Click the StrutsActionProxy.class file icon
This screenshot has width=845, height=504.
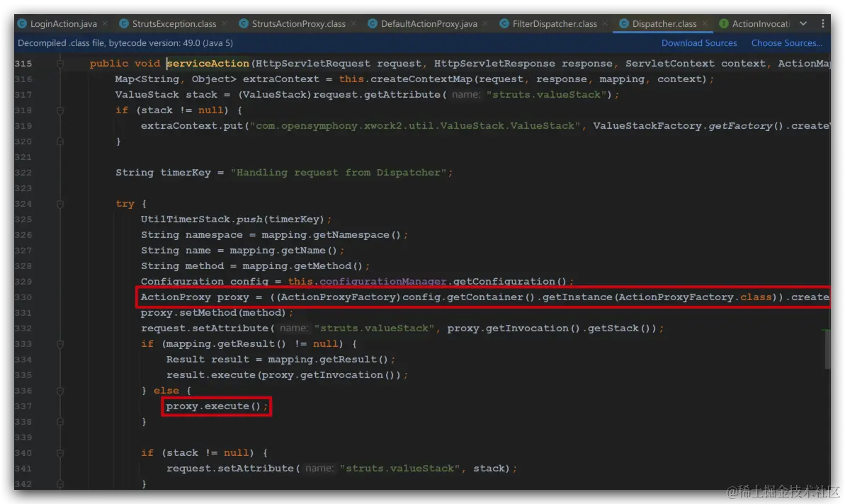click(x=244, y=23)
